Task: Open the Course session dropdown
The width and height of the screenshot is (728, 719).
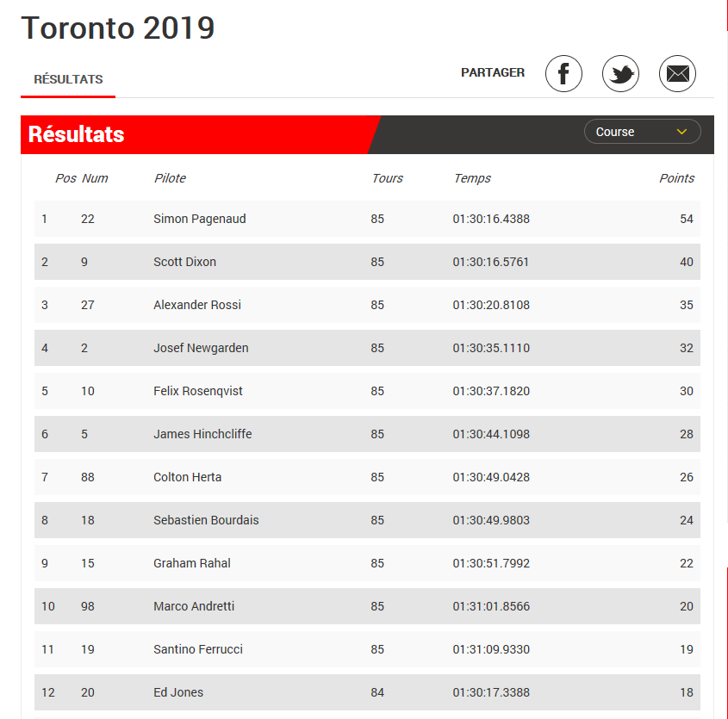Action: point(642,132)
